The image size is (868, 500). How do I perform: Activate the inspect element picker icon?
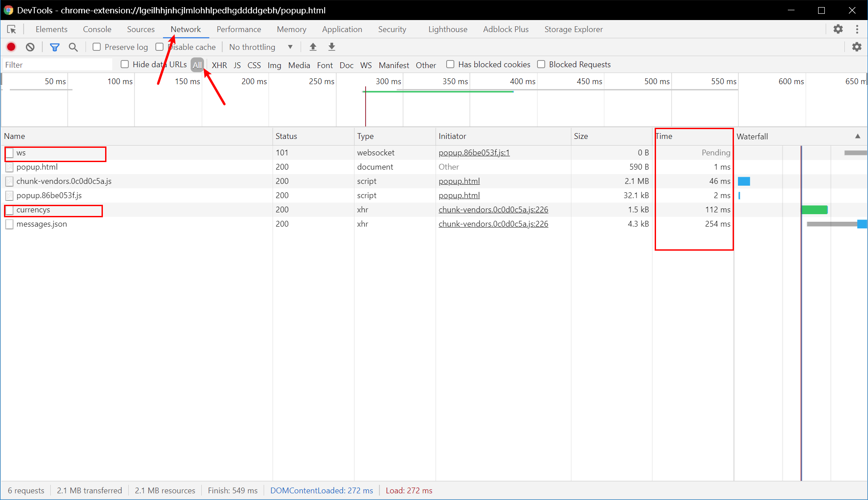[12, 29]
